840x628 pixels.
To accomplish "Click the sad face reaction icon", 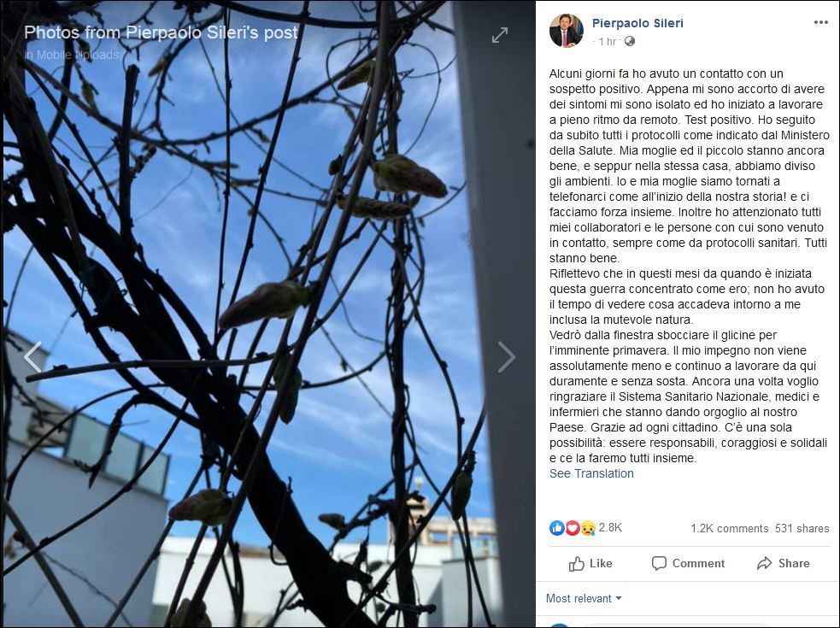I will point(588,528).
